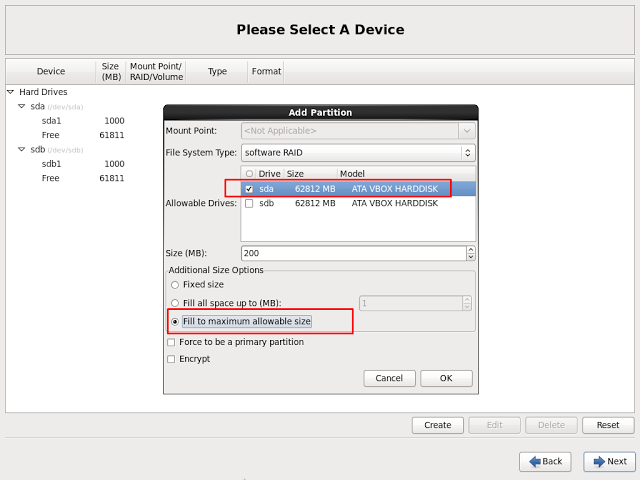Go to the Next installer step

609,461
